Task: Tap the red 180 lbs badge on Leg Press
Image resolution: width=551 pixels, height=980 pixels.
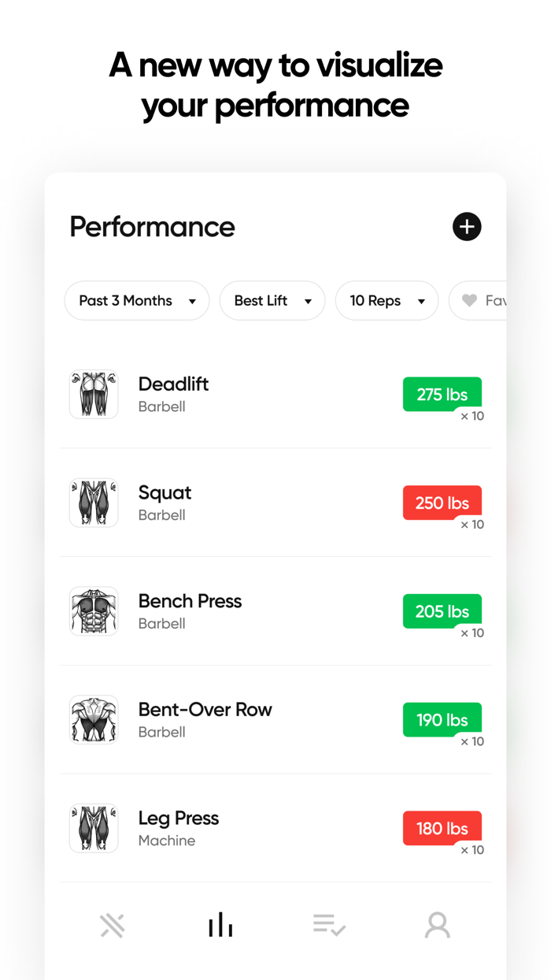Action: point(442,828)
